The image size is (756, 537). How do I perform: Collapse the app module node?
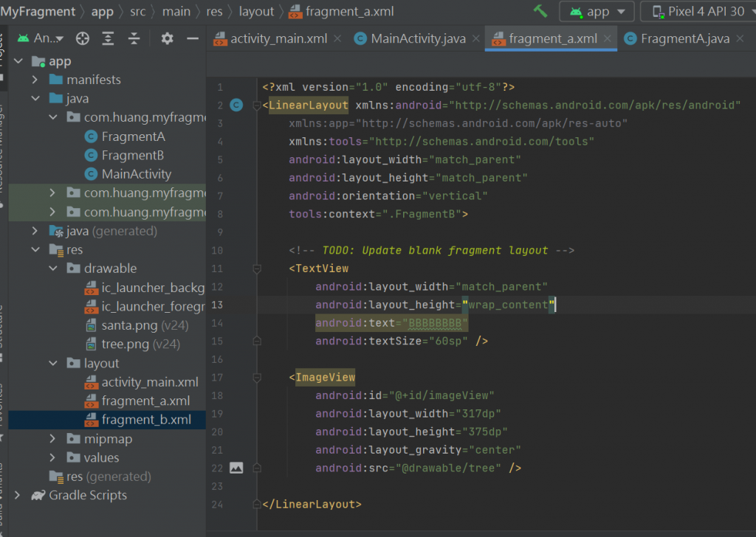pos(18,61)
